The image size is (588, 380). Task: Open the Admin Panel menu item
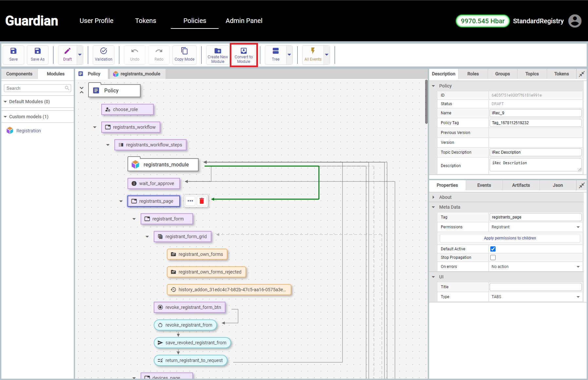pos(244,21)
